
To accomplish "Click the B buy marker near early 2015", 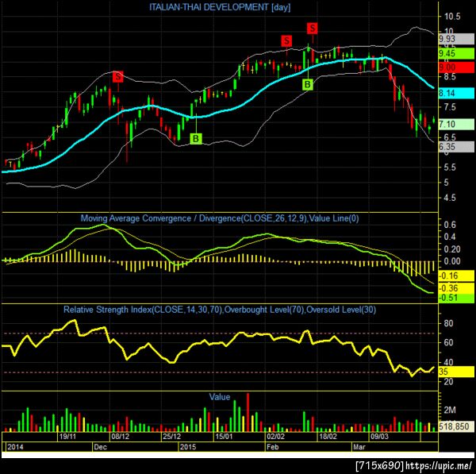I will [196, 139].
